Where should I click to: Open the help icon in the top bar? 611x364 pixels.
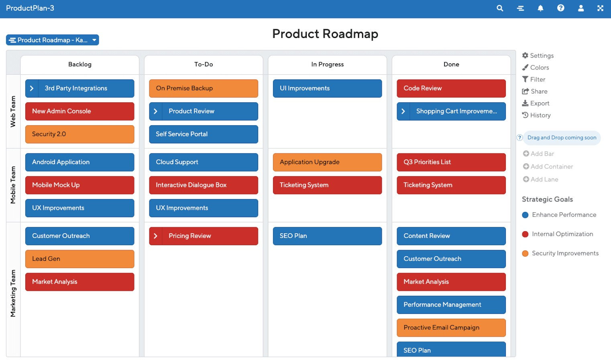[x=560, y=8]
